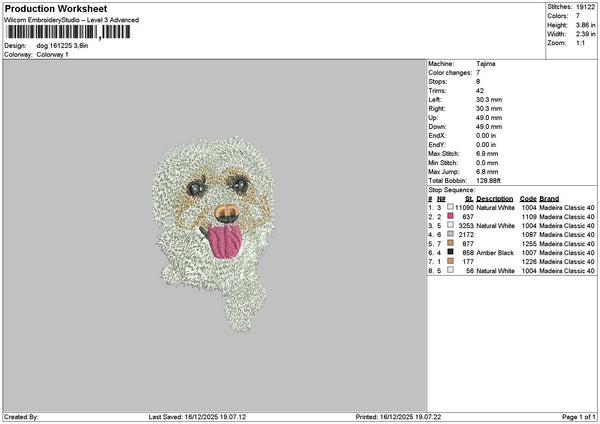
Task: Click the white swatch in stop row 1
Action: pos(450,207)
